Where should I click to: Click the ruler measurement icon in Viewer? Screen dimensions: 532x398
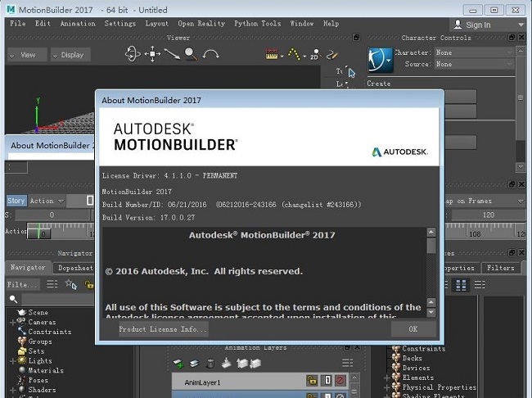pos(272,54)
